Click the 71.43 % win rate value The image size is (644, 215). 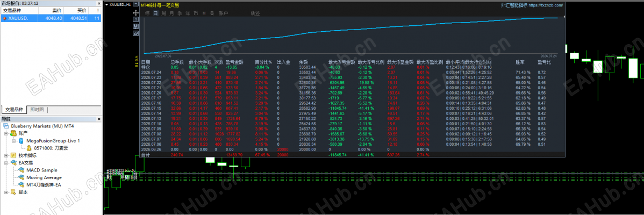523,72
